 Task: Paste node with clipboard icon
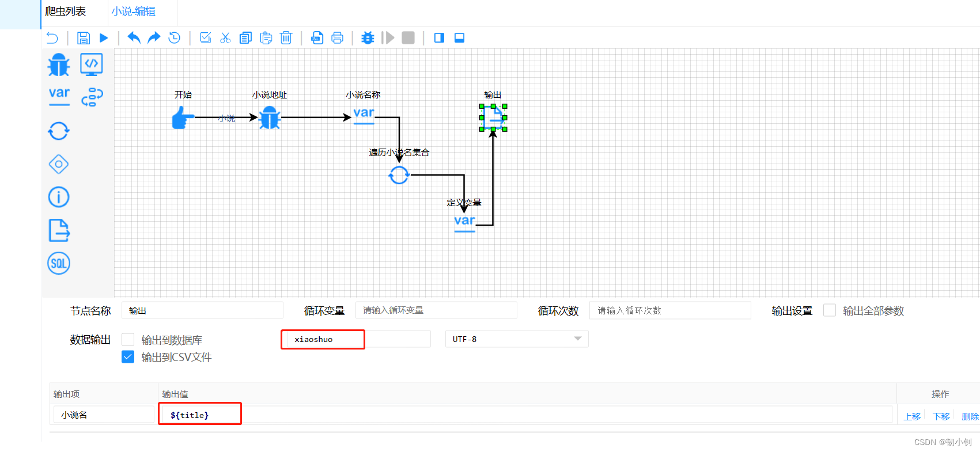click(266, 38)
